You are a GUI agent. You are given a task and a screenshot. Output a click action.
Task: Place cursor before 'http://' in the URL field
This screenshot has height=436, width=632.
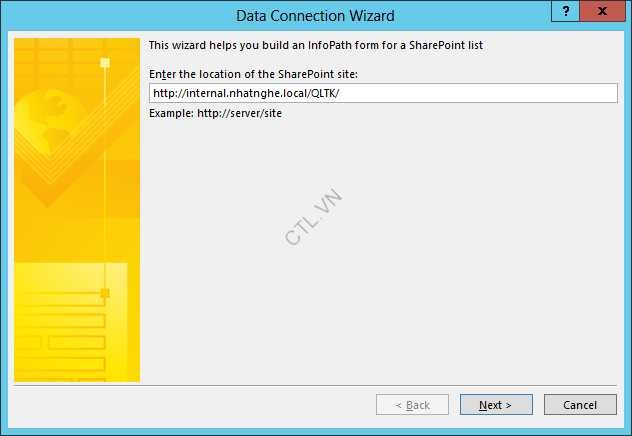coord(153,93)
